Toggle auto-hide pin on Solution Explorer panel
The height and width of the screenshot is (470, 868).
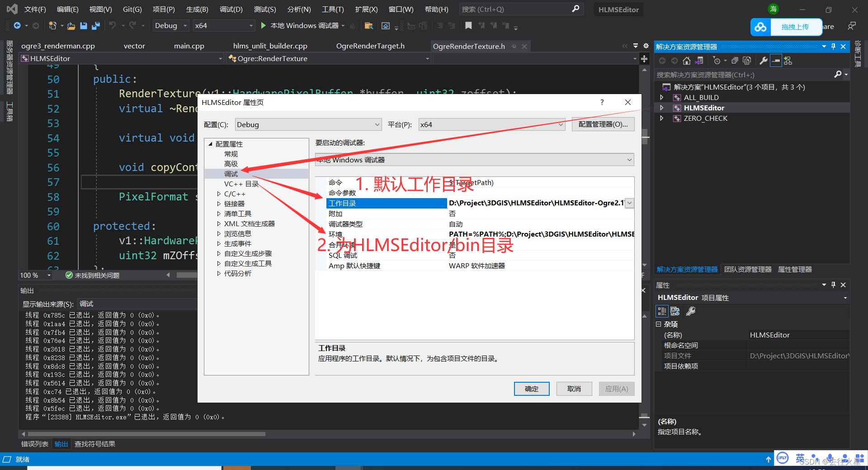pos(833,47)
